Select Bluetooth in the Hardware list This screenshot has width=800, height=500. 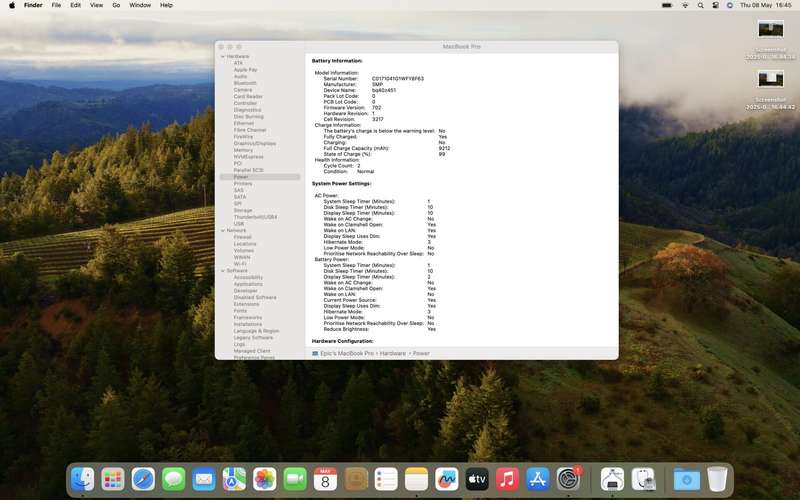[x=245, y=83]
